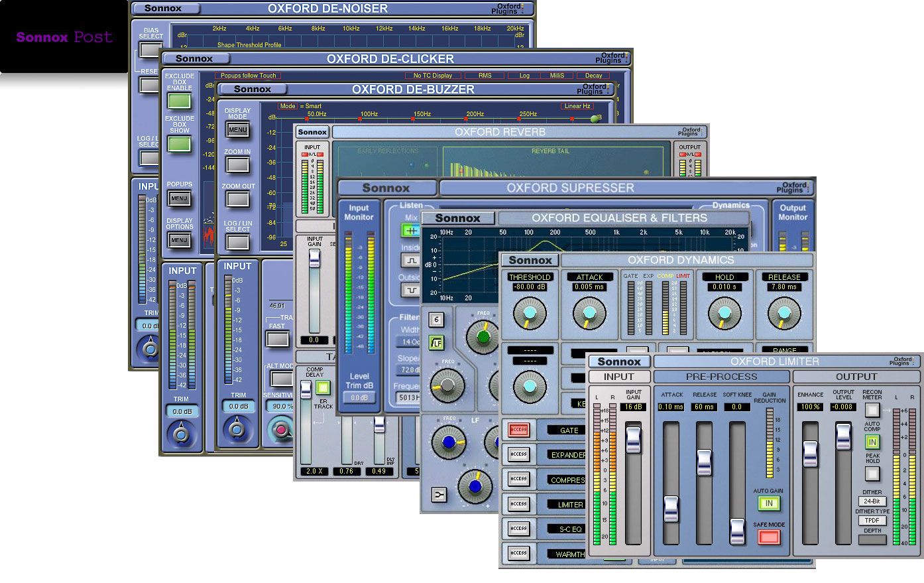Image resolution: width=924 pixels, height=583 pixels.
Task: Open Popups follow Touch option in De-Clicker
Action: tap(249, 76)
